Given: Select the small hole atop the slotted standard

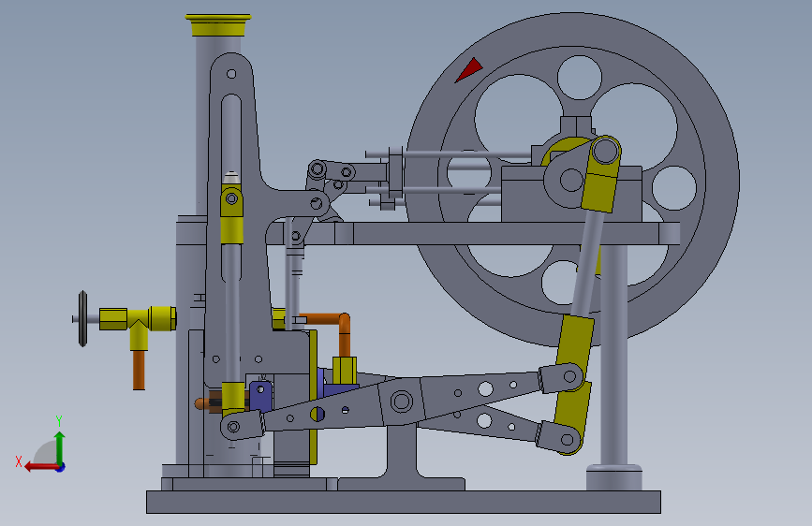Looking at the screenshot, I should tap(231, 74).
